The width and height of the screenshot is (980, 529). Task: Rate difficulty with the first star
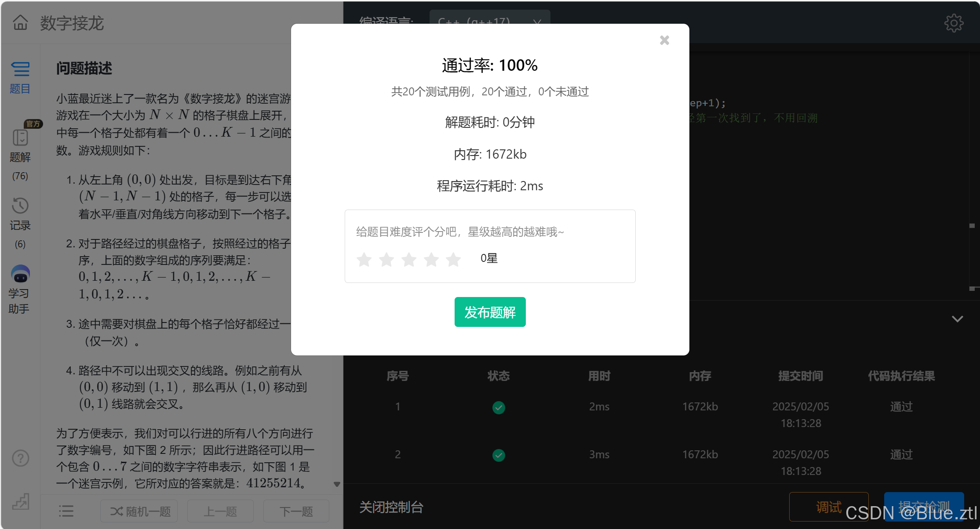(x=364, y=259)
